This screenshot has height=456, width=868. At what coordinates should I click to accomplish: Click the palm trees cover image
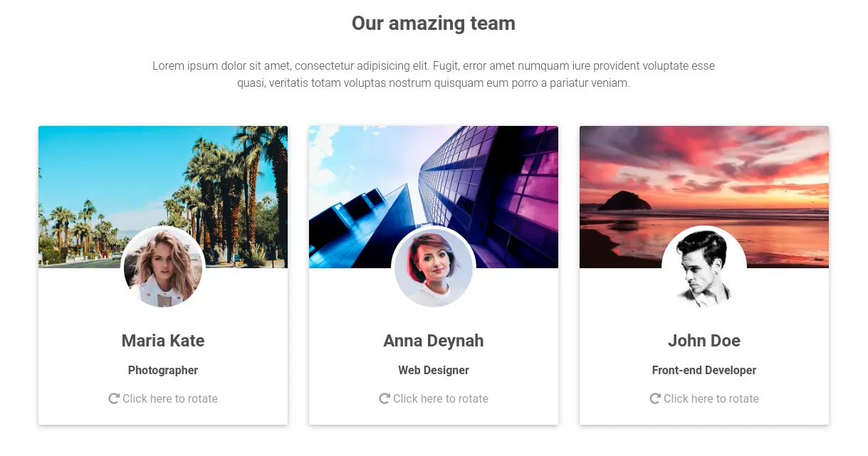163,178
